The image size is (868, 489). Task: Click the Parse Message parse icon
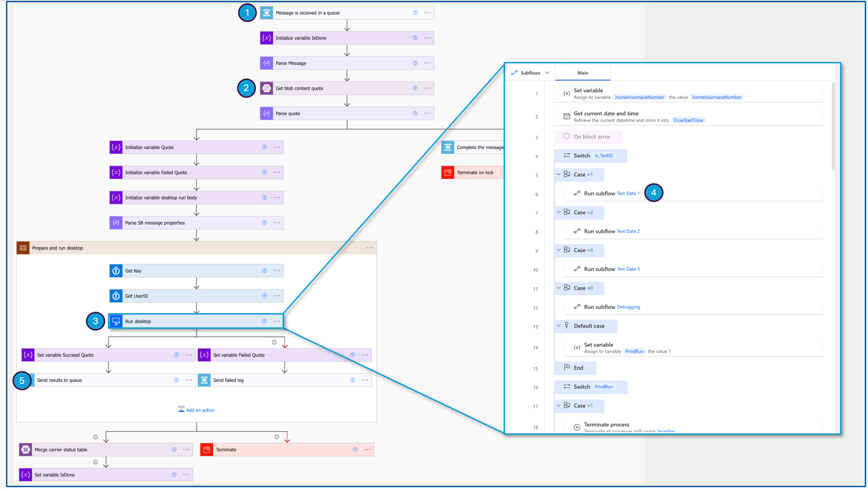pos(267,63)
